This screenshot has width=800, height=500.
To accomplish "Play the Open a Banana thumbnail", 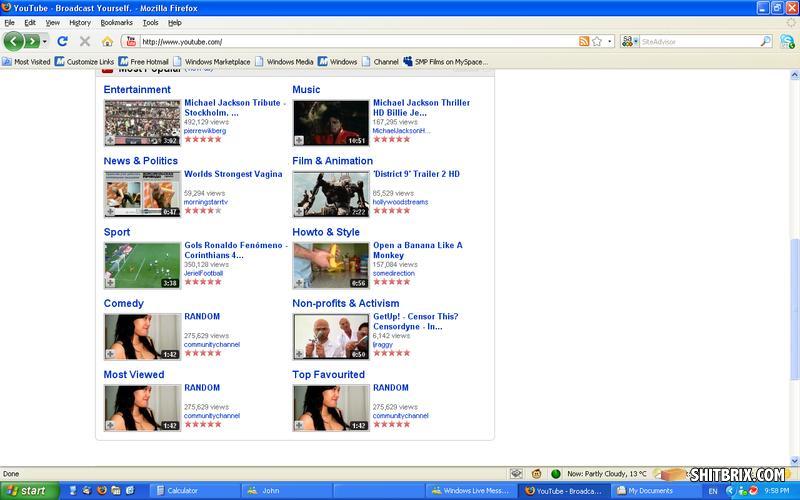I will point(331,265).
